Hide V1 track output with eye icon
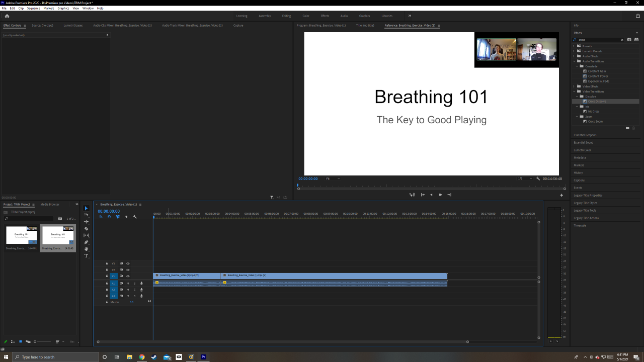Screen dimensions: 644x362 (128, 276)
